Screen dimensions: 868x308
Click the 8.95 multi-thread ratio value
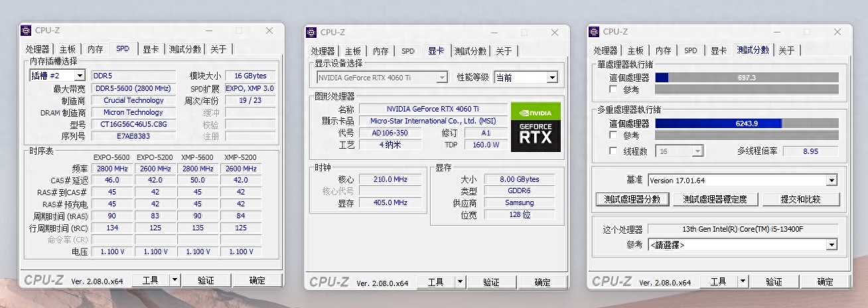810,151
